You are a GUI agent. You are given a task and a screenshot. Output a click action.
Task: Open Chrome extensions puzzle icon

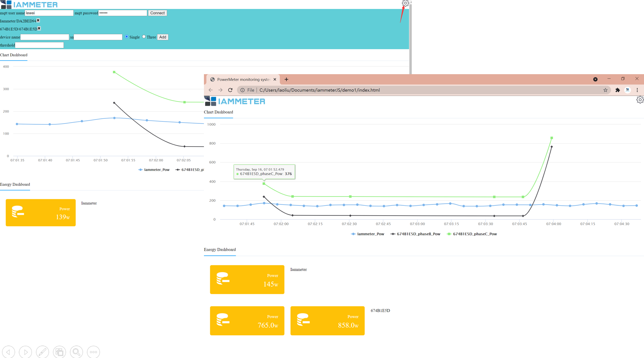click(x=617, y=90)
